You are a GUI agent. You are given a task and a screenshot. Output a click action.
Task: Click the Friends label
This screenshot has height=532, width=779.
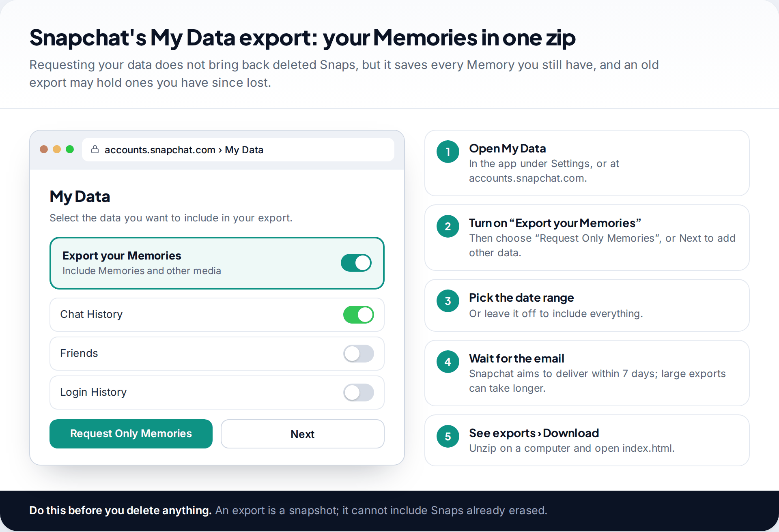pyautogui.click(x=79, y=353)
